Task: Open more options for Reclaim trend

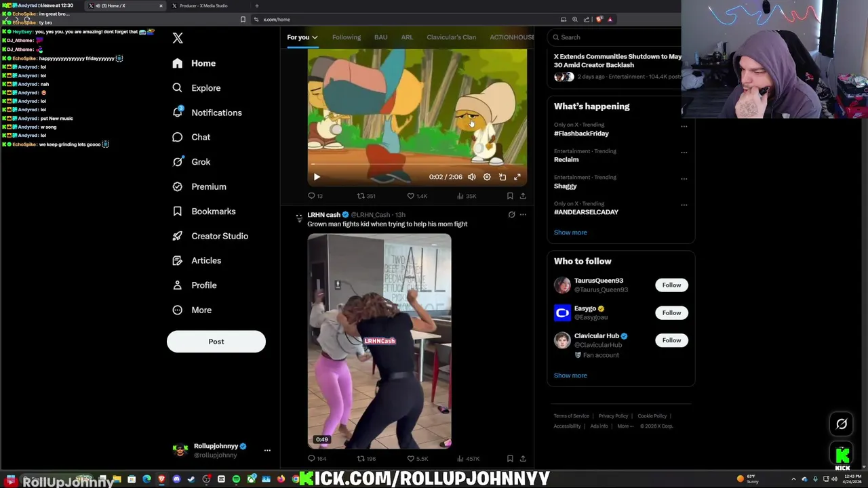Action: click(x=684, y=152)
